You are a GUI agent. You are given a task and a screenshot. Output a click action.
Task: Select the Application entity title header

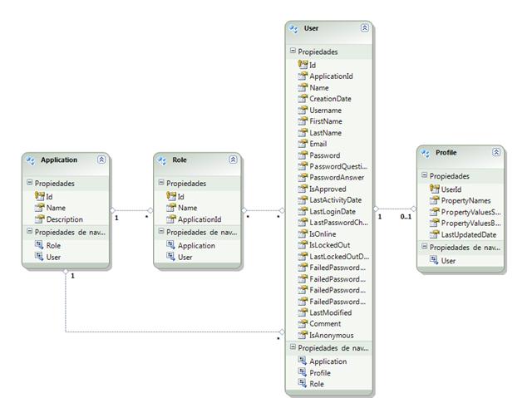click(x=59, y=160)
